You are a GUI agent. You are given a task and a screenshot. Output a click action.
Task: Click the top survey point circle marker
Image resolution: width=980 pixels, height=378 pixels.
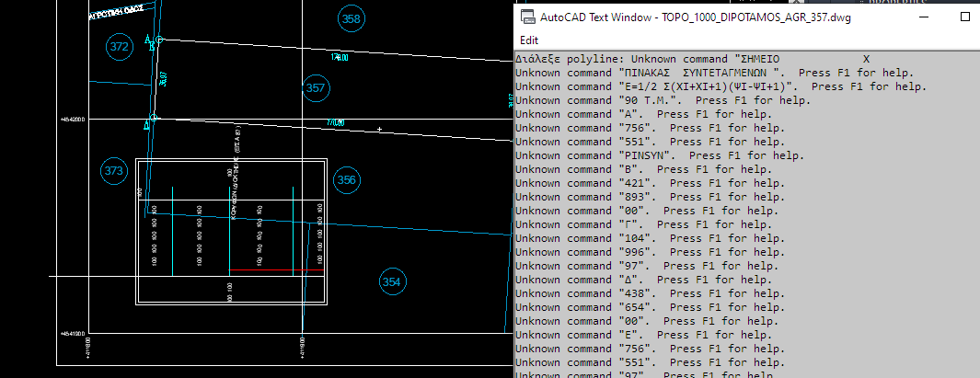(158, 40)
